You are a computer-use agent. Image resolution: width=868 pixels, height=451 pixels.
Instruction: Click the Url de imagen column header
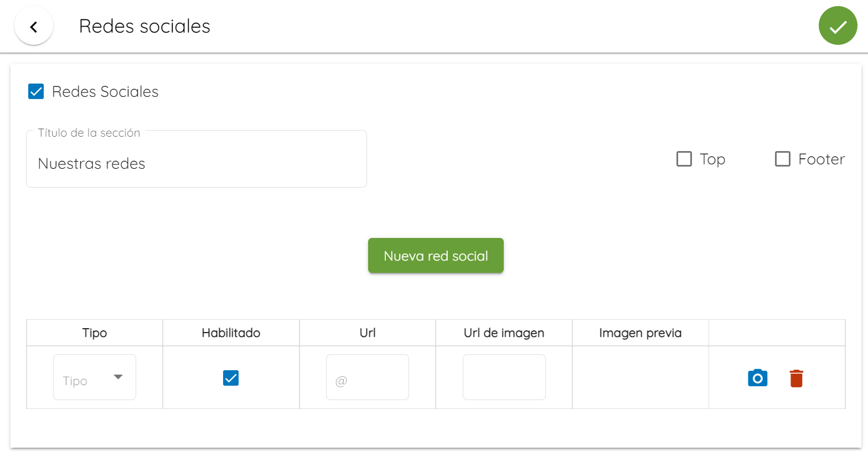pos(504,333)
